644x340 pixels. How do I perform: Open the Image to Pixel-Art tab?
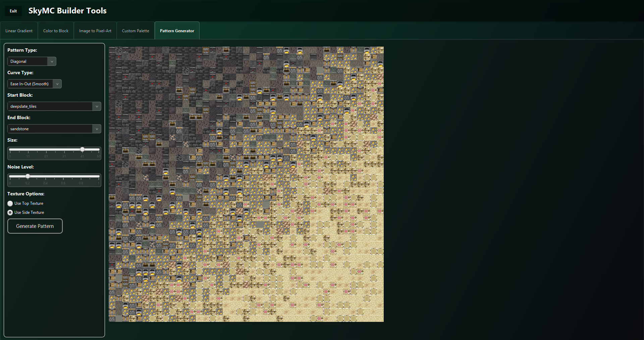[95, 31]
